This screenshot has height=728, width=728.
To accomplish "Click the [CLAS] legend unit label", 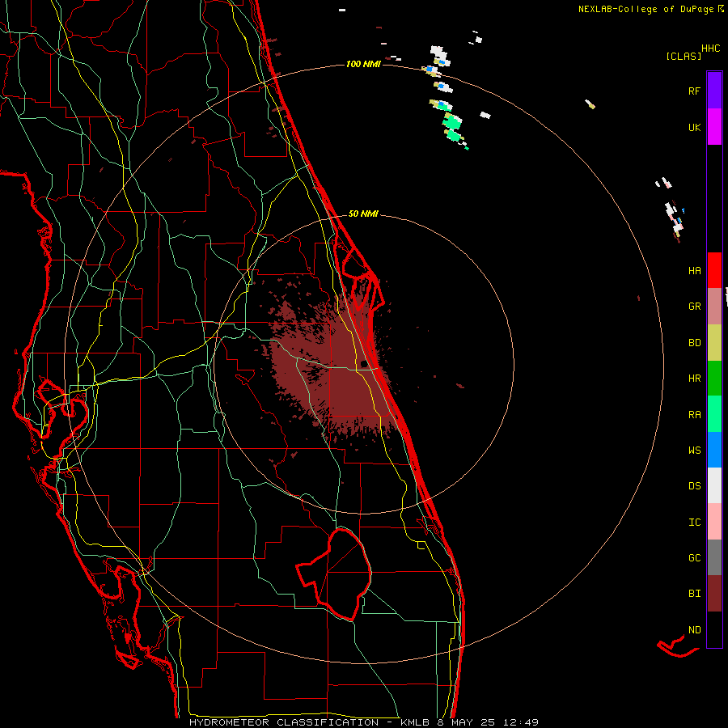I will pyautogui.click(x=684, y=56).
